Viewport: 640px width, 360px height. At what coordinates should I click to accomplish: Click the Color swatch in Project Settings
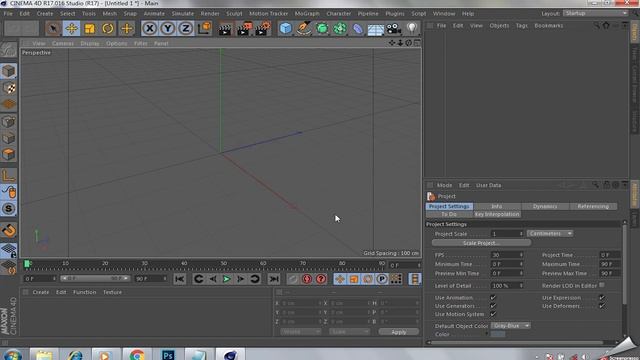pyautogui.click(x=498, y=334)
